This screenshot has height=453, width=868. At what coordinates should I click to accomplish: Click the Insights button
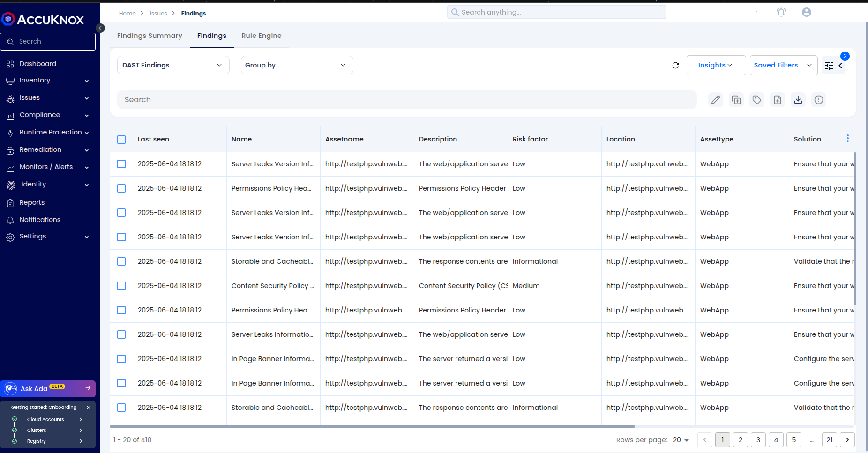coord(715,65)
